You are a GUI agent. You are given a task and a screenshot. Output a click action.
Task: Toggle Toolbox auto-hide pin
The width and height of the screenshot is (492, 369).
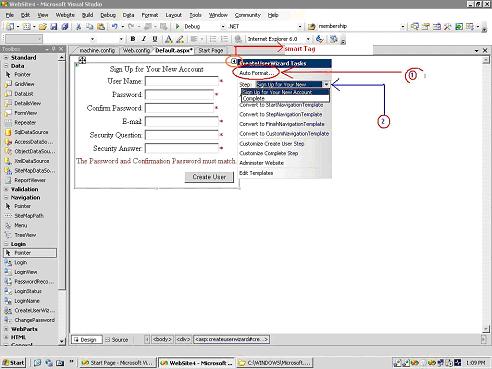coord(53,49)
